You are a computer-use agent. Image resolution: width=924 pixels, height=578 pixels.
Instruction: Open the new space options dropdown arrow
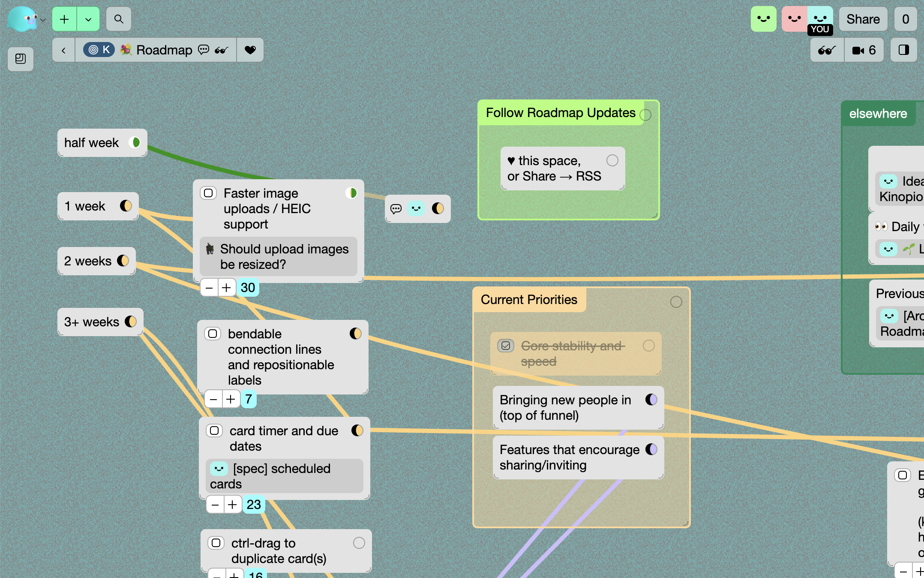click(x=88, y=19)
